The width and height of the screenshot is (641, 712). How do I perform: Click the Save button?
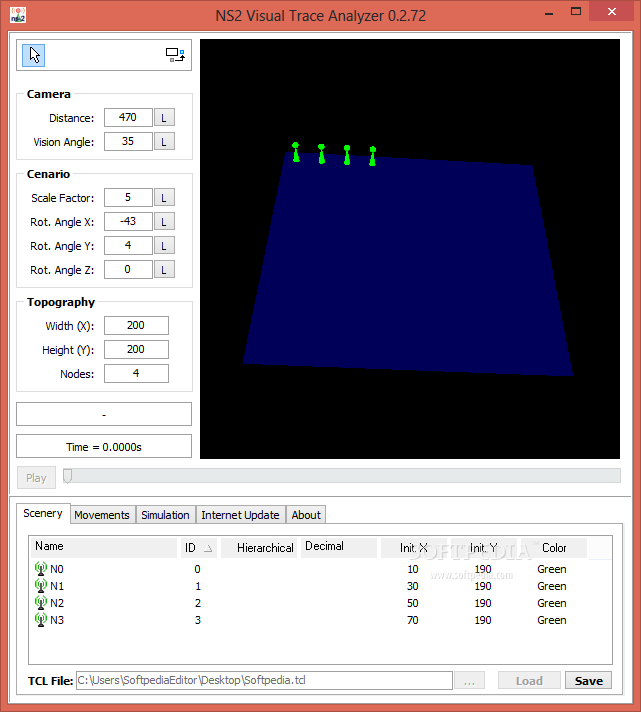pyautogui.click(x=588, y=680)
